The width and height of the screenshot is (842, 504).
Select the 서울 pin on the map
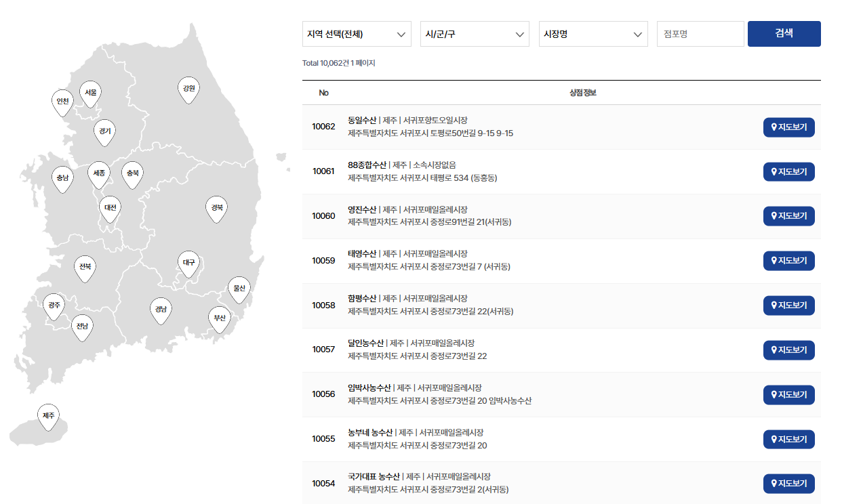click(90, 93)
